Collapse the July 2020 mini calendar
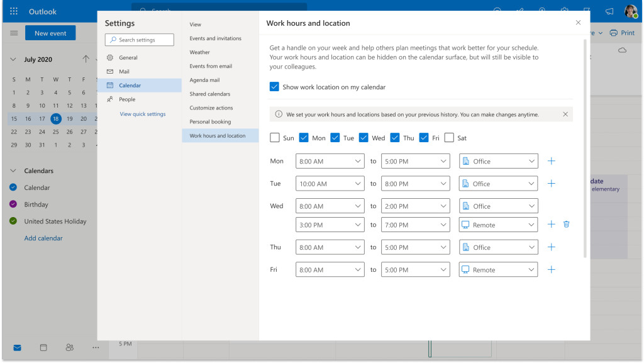This screenshot has width=644, height=363. pos(13,59)
